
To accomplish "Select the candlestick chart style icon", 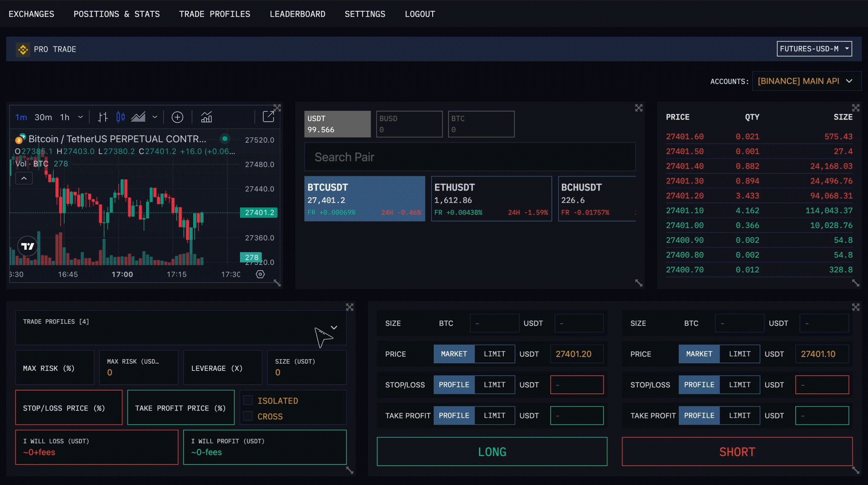I will (120, 117).
